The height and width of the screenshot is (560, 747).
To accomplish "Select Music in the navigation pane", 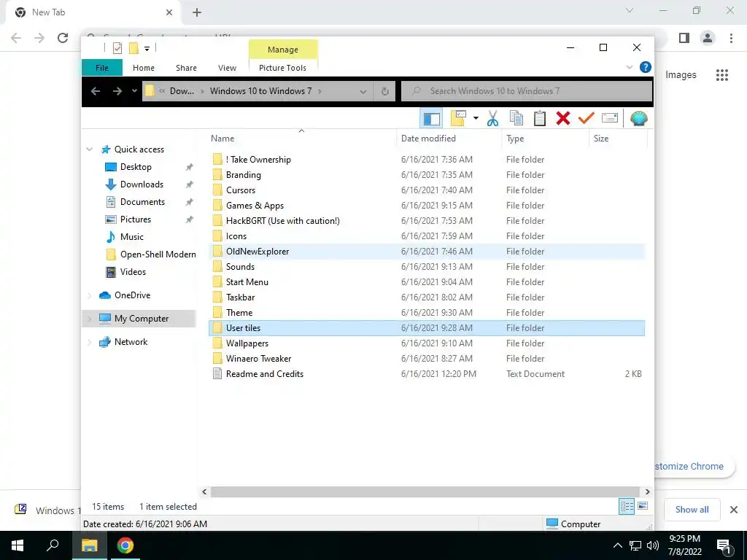I will click(x=131, y=237).
